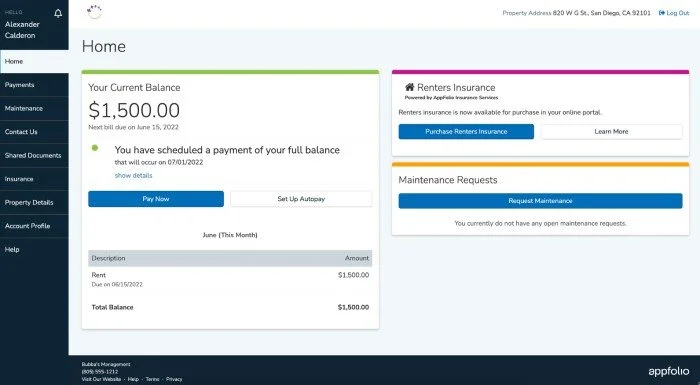This screenshot has height=385, width=700.
Task: Open the Terms footer link
Action: pyautogui.click(x=152, y=379)
